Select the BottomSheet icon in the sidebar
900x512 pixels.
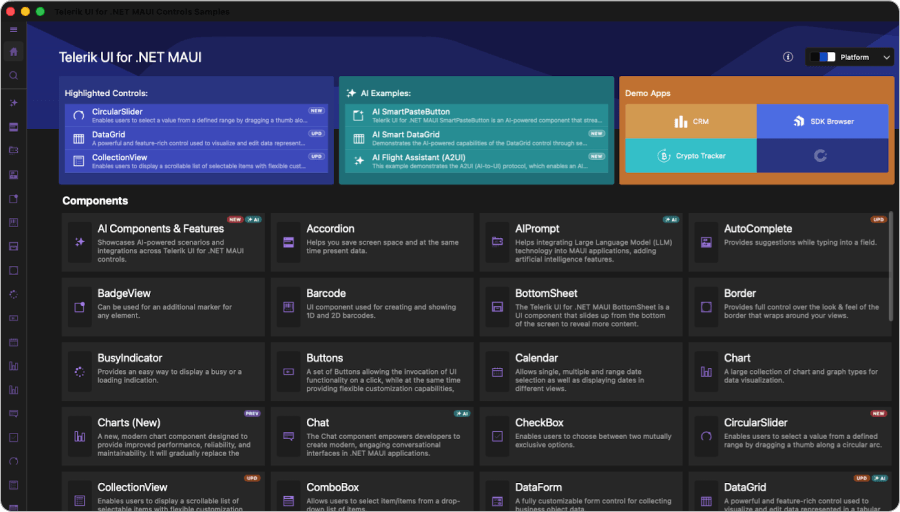tap(14, 246)
